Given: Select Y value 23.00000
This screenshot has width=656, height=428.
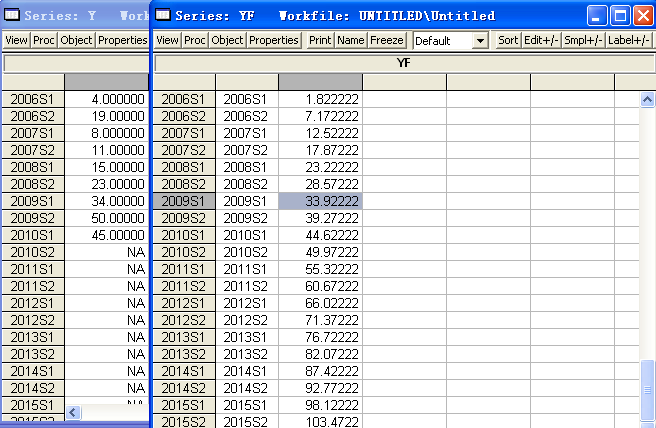Looking at the screenshot, I should (107, 184).
